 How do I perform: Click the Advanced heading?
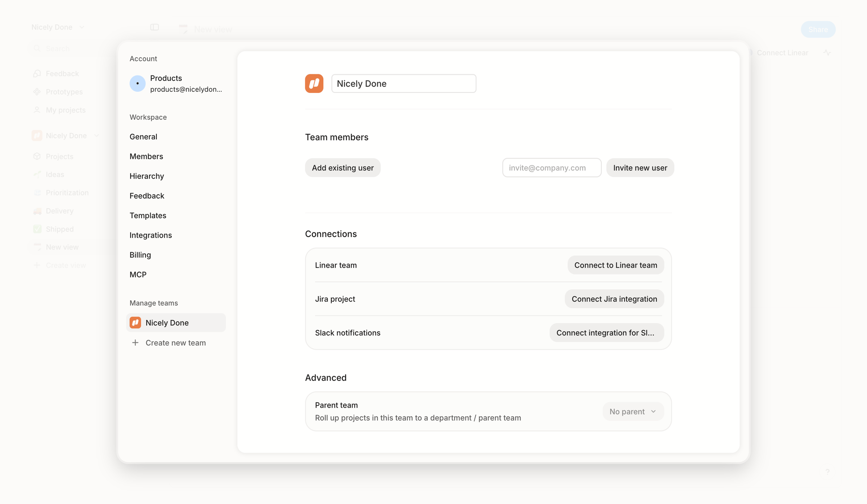click(x=325, y=378)
